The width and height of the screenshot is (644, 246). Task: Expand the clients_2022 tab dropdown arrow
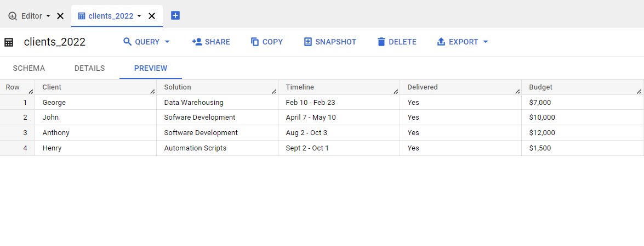pos(139,16)
